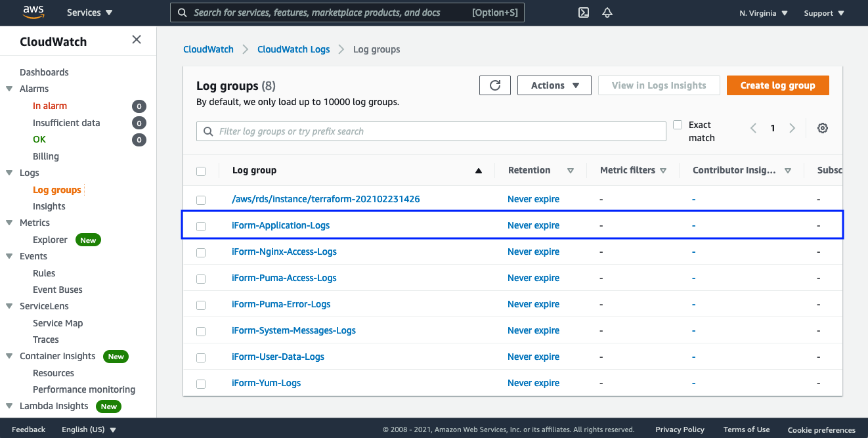Viewport: 868px width, 438px height.
Task: Collapse the Metrics section
Action: [9, 223]
